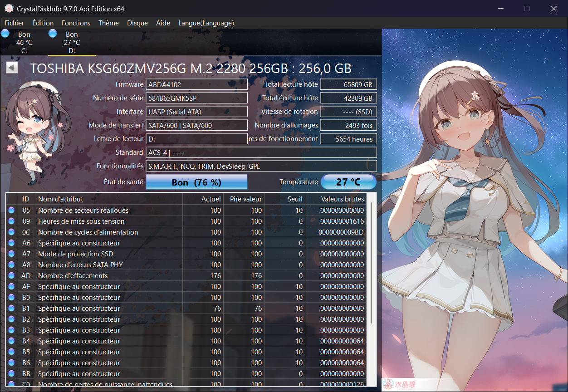Screen dimensions: 568x392
Task: Click the status orb of drive C:
Action: pos(5,34)
